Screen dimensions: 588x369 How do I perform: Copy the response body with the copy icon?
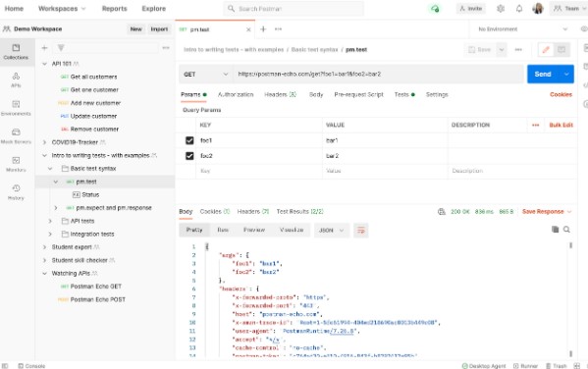(555, 229)
